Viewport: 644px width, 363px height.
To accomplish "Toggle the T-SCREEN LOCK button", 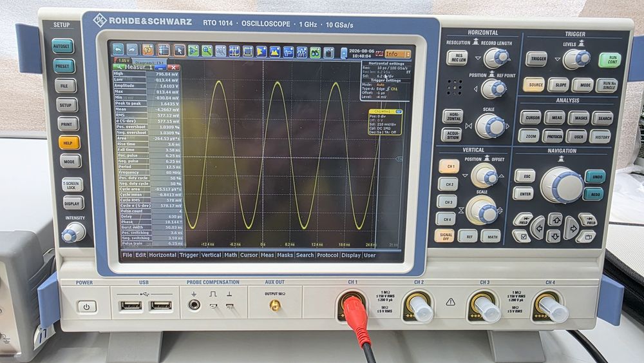I will 71,185.
